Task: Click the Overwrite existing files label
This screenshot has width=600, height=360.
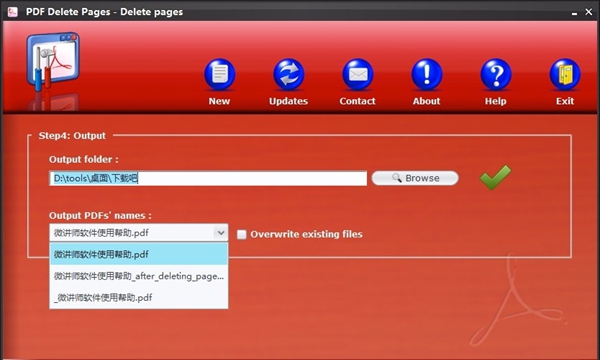Action: (x=307, y=234)
